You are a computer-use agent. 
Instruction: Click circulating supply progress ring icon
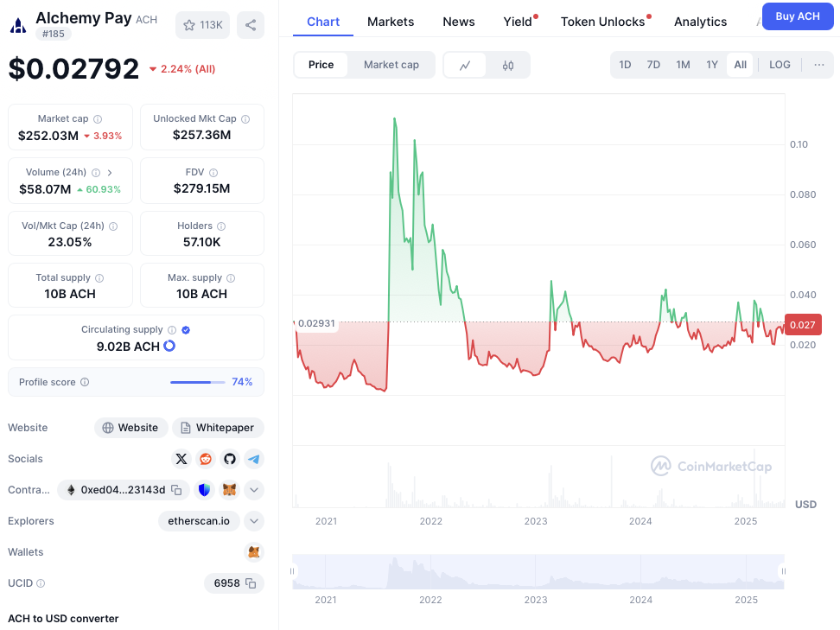point(169,346)
